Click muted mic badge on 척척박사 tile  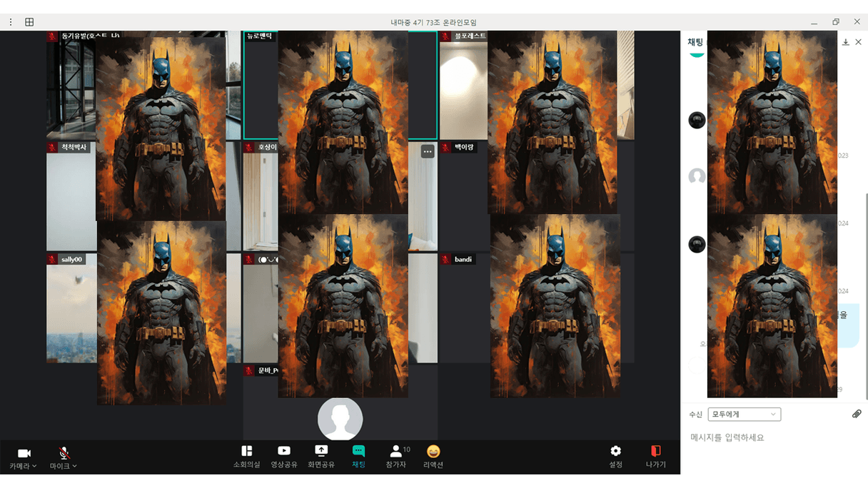coord(52,148)
